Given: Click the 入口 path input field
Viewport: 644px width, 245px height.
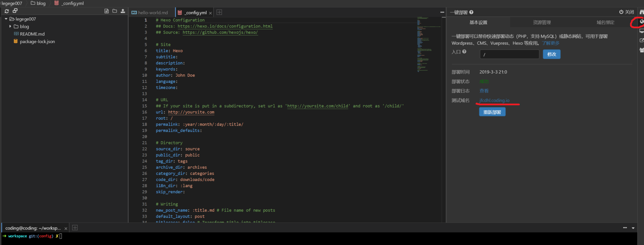Looking at the screenshot, I should (509, 55).
